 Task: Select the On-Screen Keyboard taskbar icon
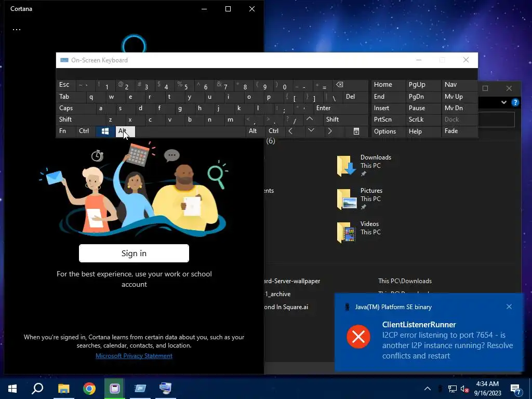pyautogui.click(x=166, y=389)
